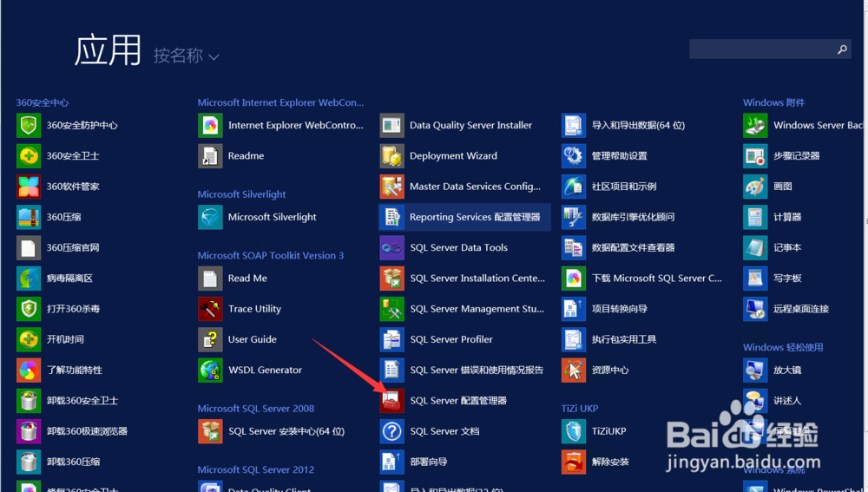Select the Windows 附件 group header

coord(774,103)
